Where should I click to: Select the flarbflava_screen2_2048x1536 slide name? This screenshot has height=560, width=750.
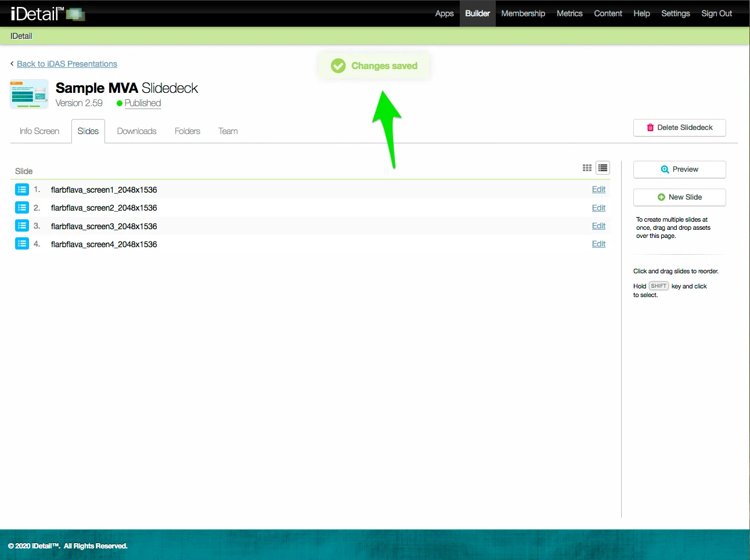click(x=104, y=208)
